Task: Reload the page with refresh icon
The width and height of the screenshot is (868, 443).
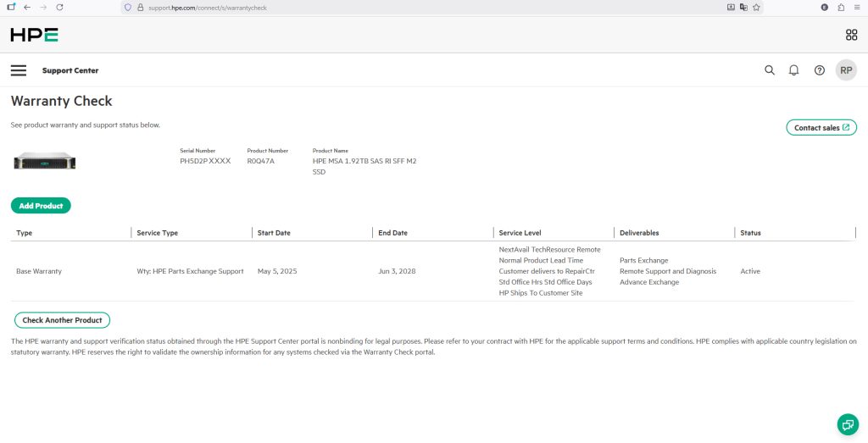Action: pos(60,7)
